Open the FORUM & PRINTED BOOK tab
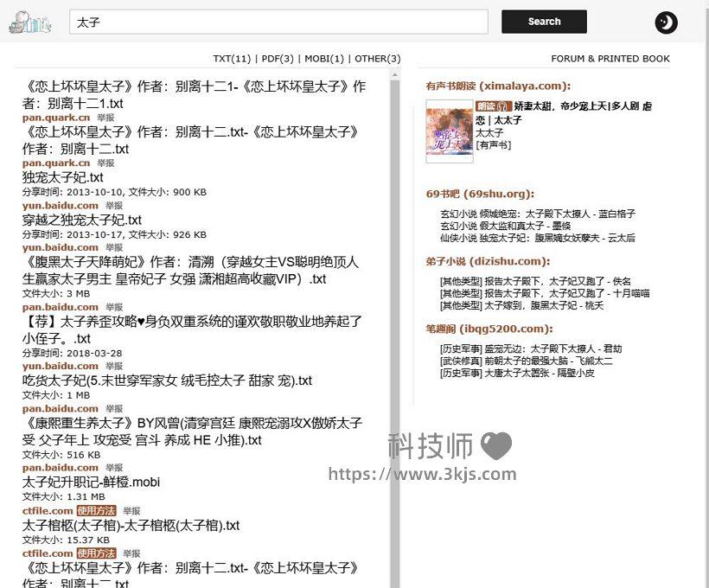 click(x=610, y=59)
